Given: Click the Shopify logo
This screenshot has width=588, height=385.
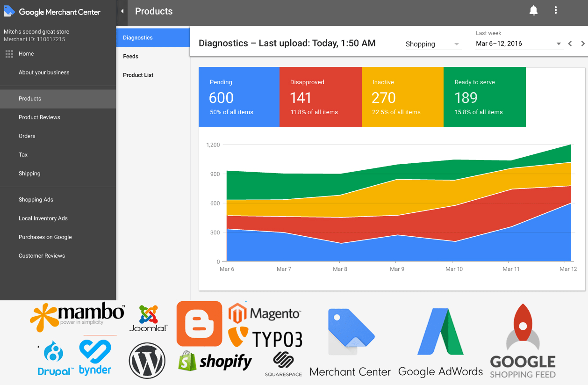Looking at the screenshot, I should click(x=215, y=361).
